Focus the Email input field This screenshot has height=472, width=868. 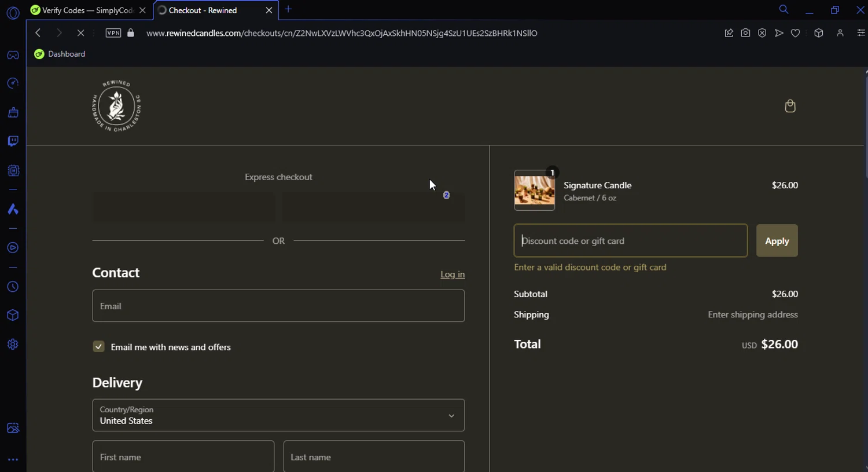pos(278,306)
